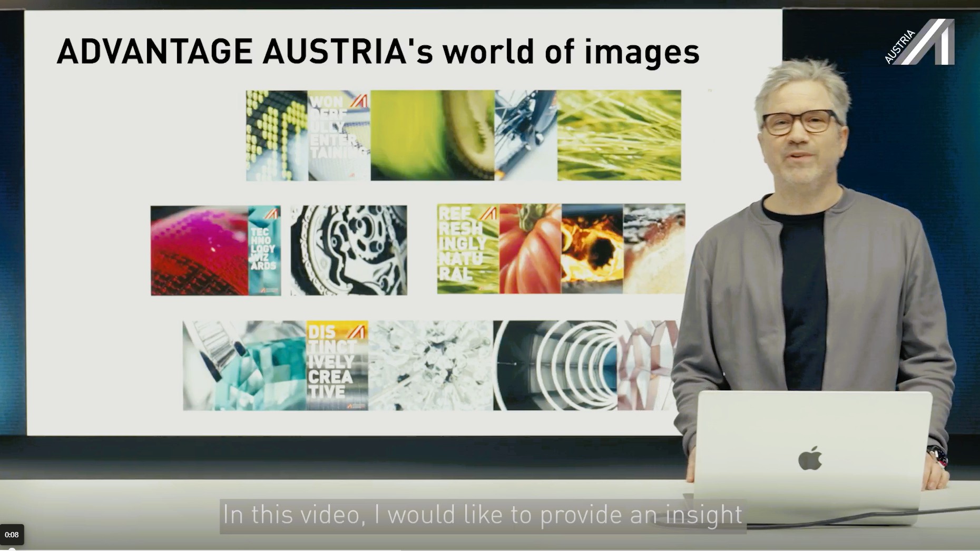Click the green grass blades image
The image size is (980, 551).
coord(619,135)
